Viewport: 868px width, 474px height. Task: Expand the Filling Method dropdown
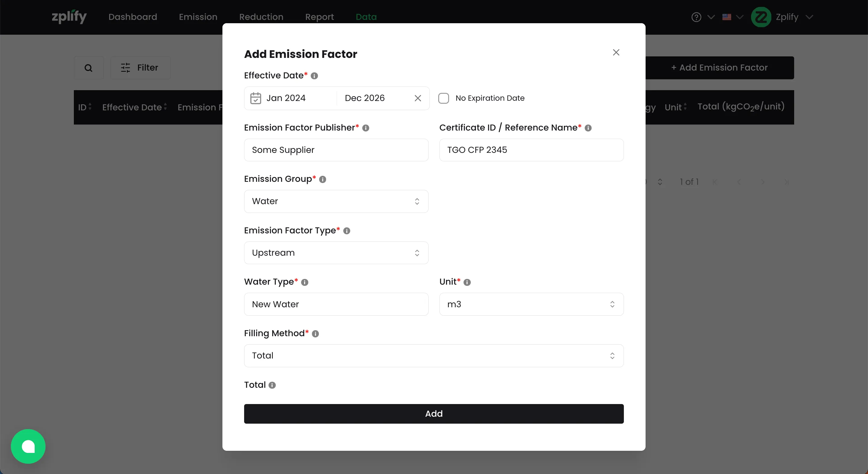coord(434,356)
